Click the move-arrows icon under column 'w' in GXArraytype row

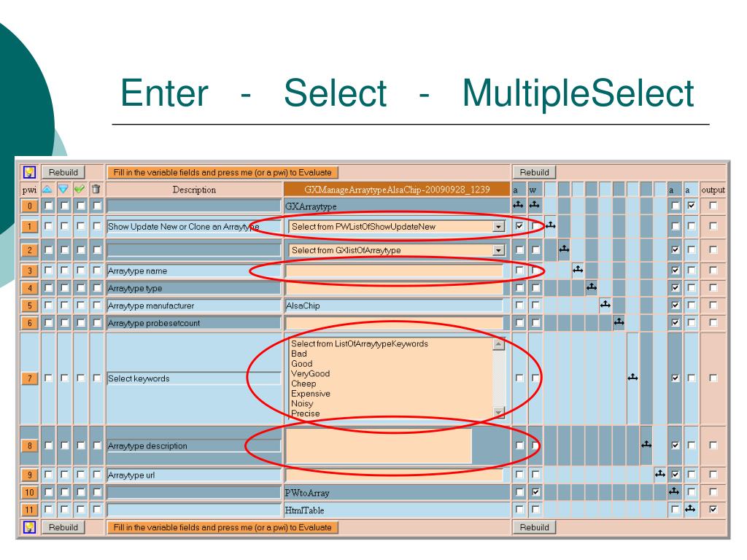pyautogui.click(x=535, y=205)
